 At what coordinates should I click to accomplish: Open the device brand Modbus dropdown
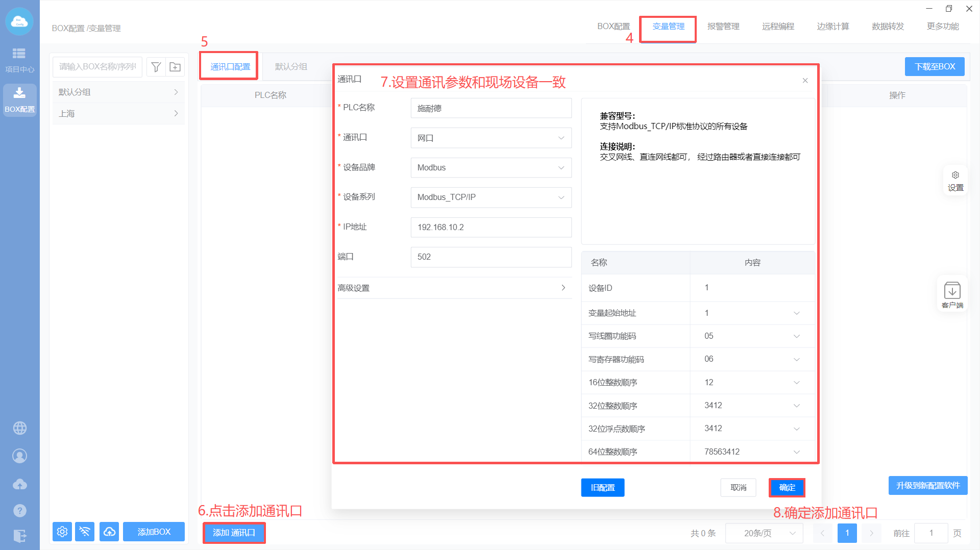[491, 168]
